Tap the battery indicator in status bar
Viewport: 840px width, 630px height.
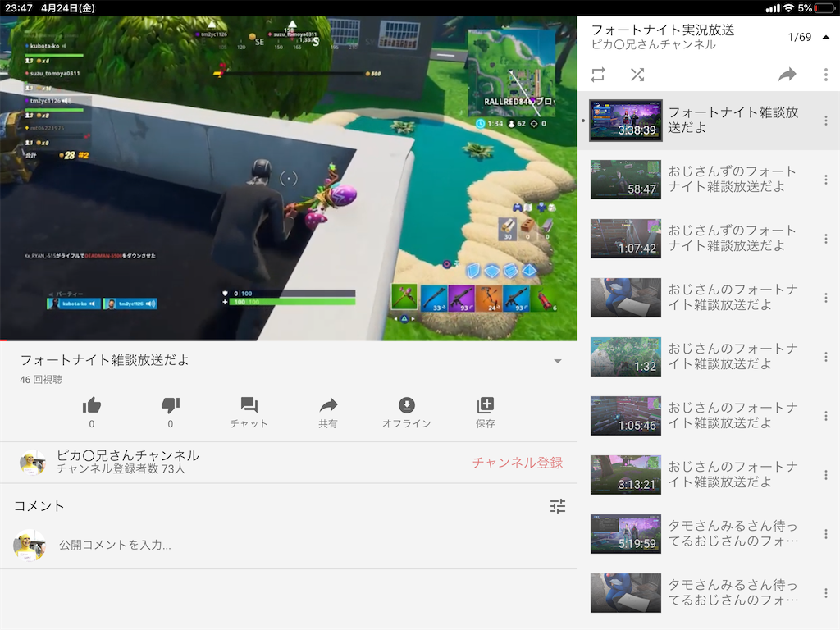click(x=824, y=8)
